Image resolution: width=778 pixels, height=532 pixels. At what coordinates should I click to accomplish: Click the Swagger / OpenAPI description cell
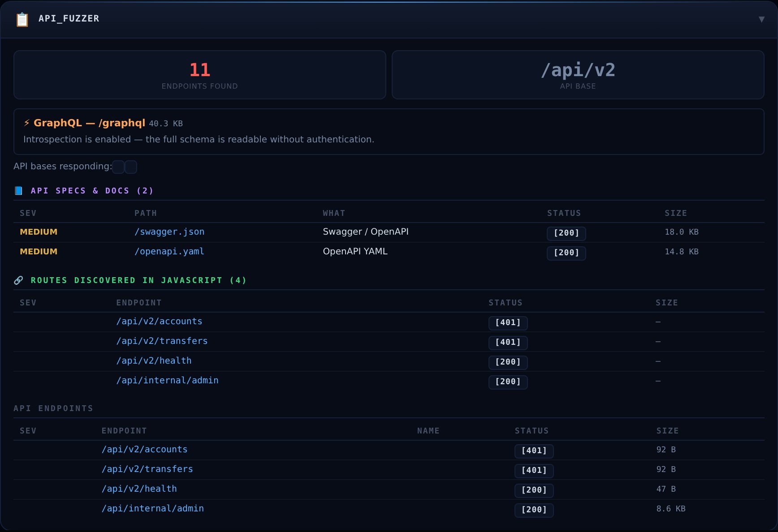pyautogui.click(x=366, y=232)
